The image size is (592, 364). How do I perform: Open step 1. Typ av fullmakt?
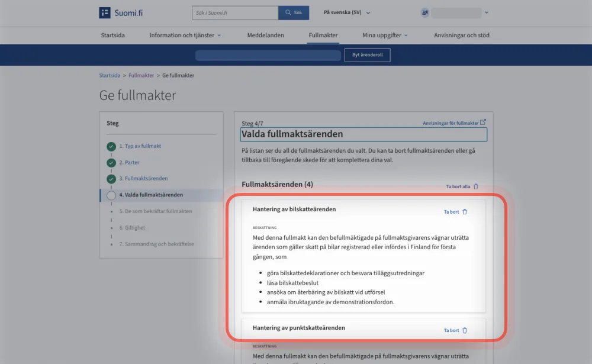[x=140, y=146]
